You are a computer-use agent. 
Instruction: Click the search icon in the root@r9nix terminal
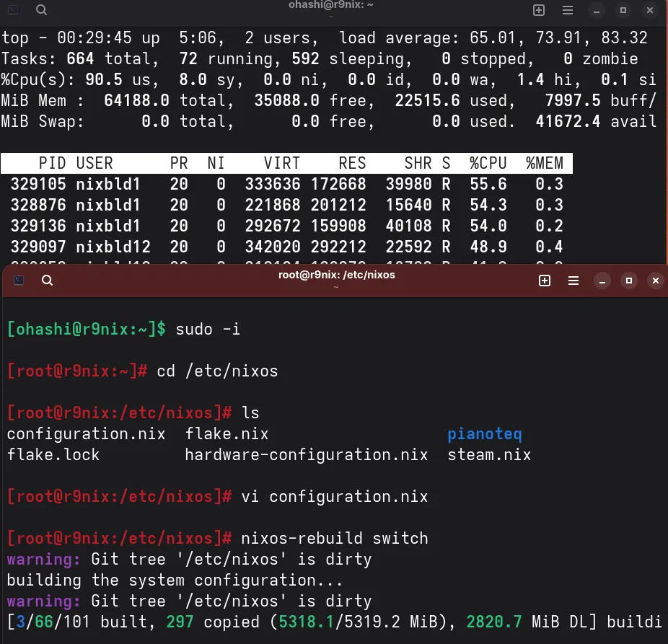tap(47, 281)
